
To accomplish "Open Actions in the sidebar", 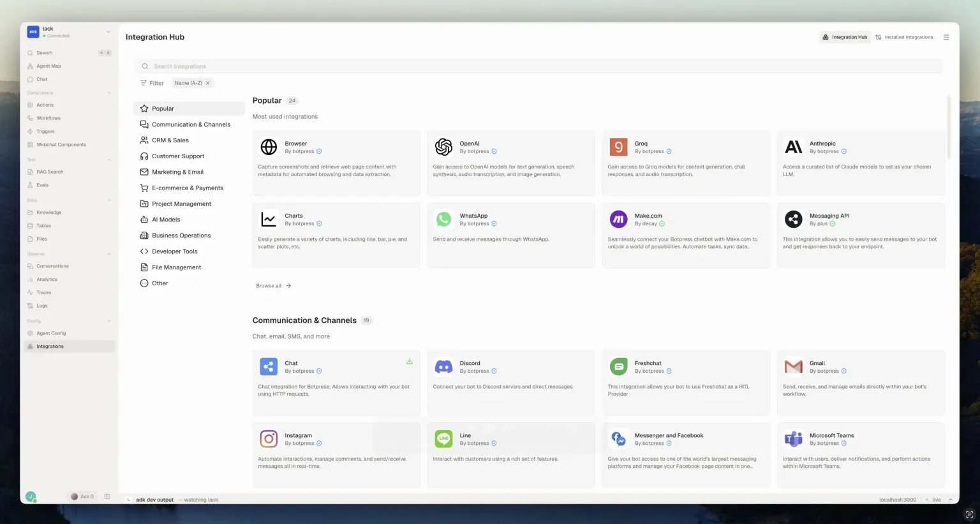I will coord(70,105).
